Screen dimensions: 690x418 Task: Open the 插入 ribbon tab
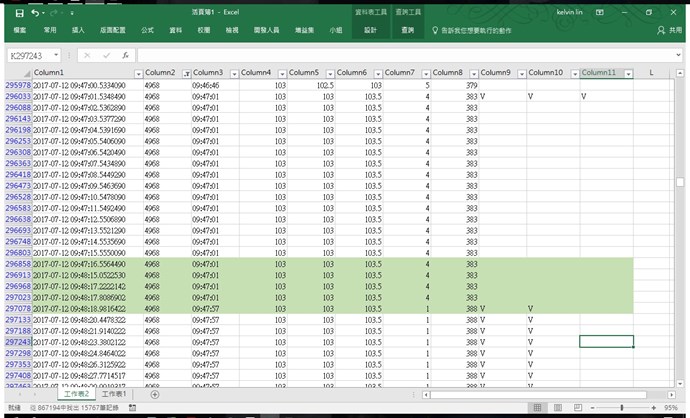[78, 31]
